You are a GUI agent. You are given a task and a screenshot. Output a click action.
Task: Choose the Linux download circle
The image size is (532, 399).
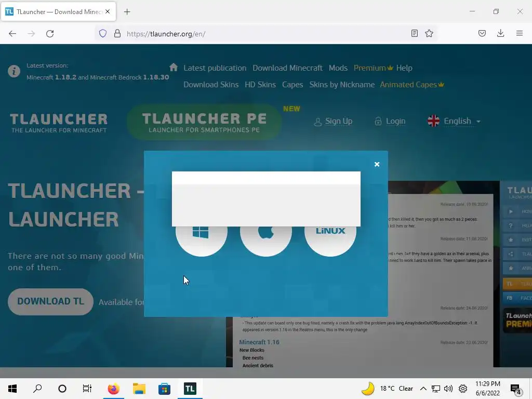click(330, 240)
